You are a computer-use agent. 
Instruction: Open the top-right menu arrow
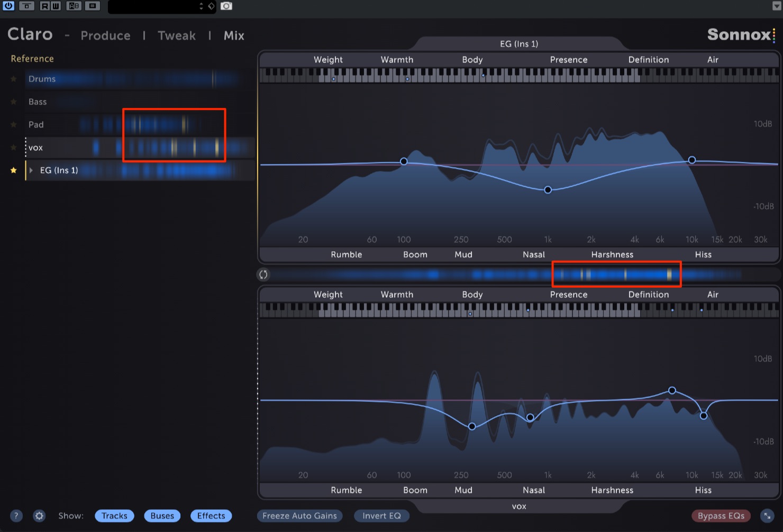click(776, 6)
